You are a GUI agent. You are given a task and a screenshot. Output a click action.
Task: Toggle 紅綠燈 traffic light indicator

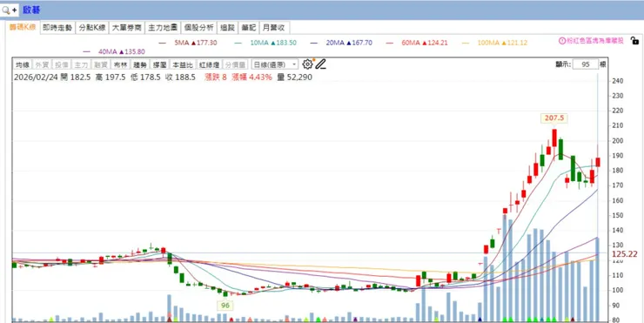(x=209, y=64)
